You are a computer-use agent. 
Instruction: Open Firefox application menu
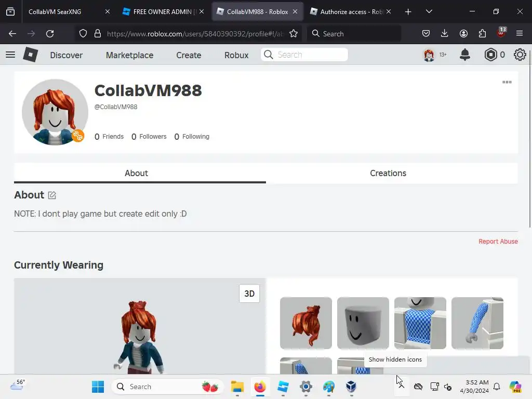(520, 34)
